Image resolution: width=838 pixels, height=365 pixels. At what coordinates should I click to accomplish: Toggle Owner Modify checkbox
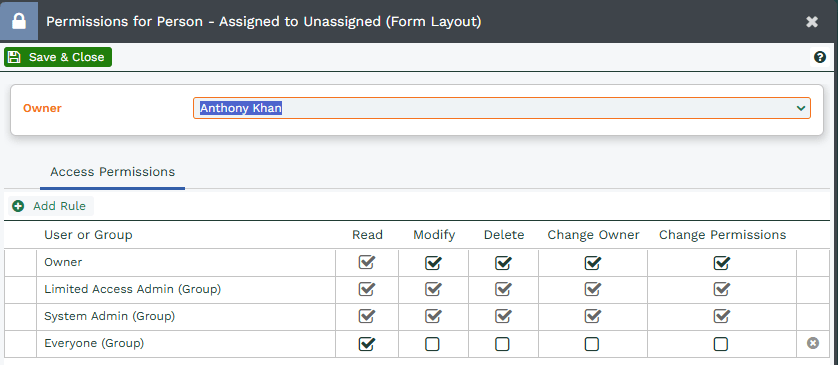[x=433, y=262]
